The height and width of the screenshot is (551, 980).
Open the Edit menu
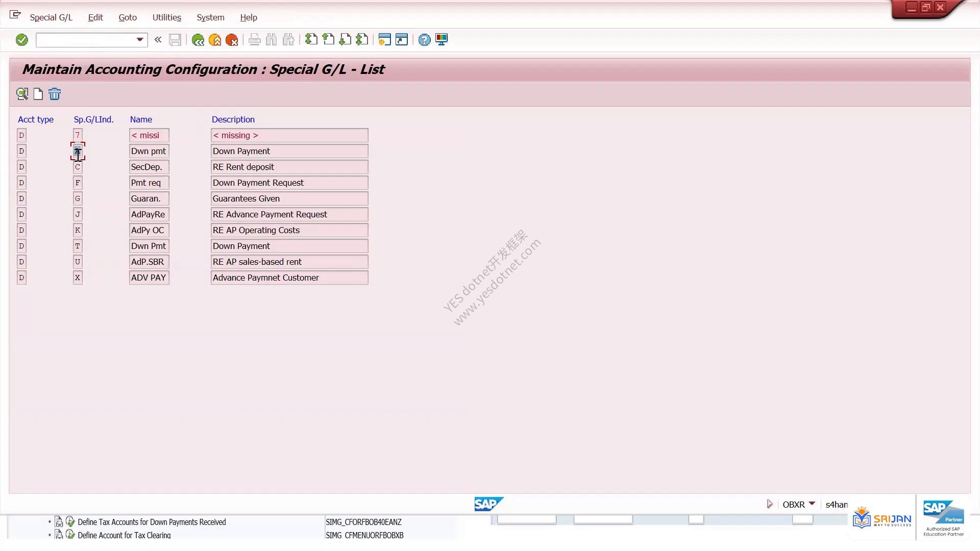(x=95, y=17)
